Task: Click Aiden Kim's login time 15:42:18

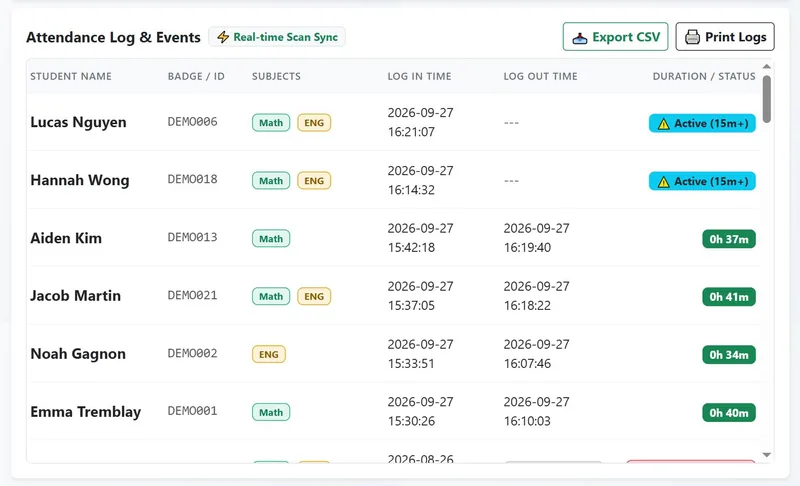Action: pos(411,248)
